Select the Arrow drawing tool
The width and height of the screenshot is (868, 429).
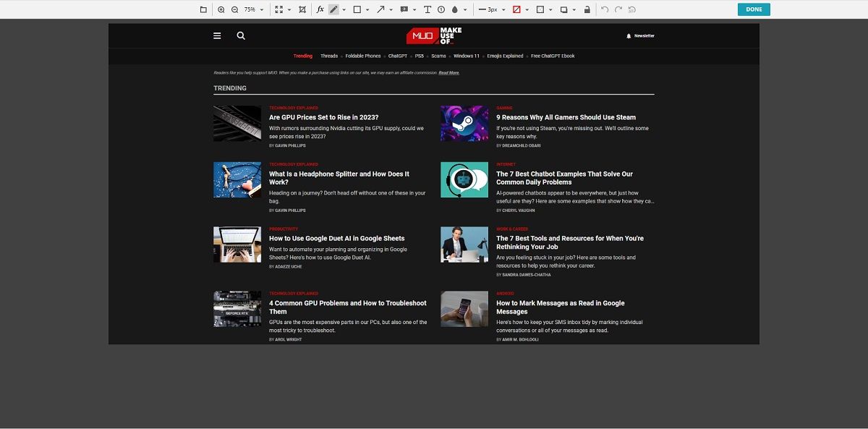(x=380, y=9)
